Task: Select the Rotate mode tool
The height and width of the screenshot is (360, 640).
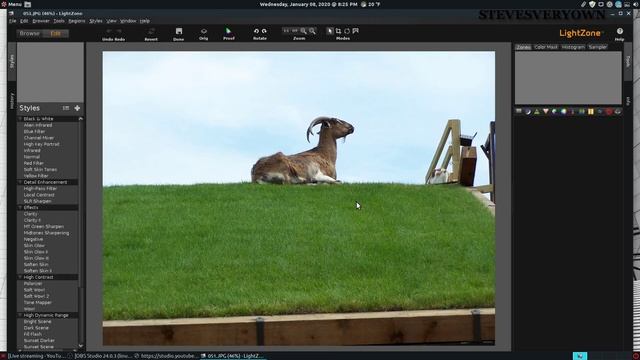Action: click(x=347, y=31)
